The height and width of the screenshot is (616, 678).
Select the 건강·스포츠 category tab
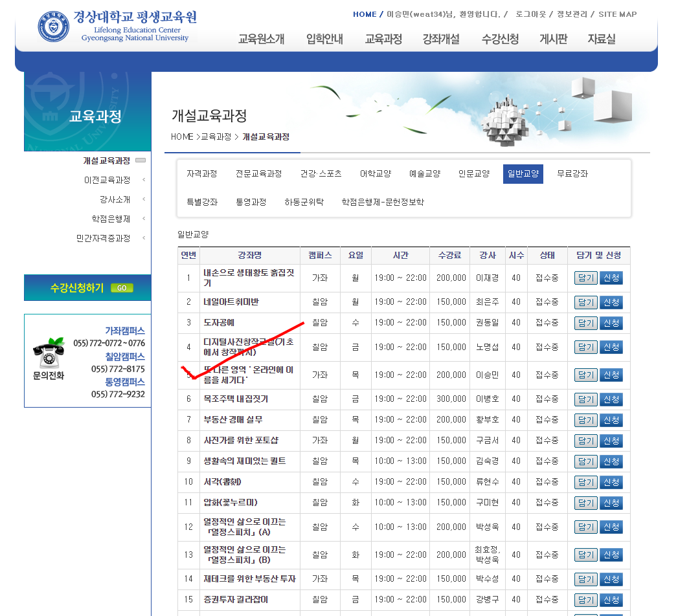(321, 173)
